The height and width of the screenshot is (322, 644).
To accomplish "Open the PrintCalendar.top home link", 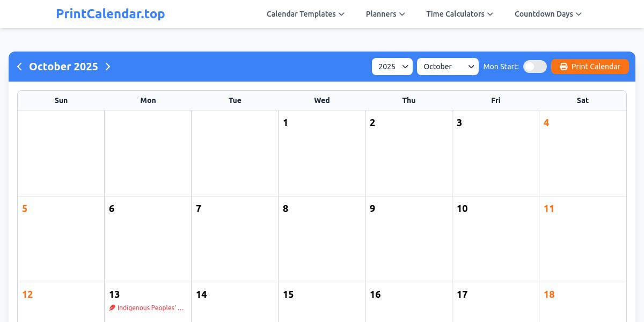I will tap(111, 14).
